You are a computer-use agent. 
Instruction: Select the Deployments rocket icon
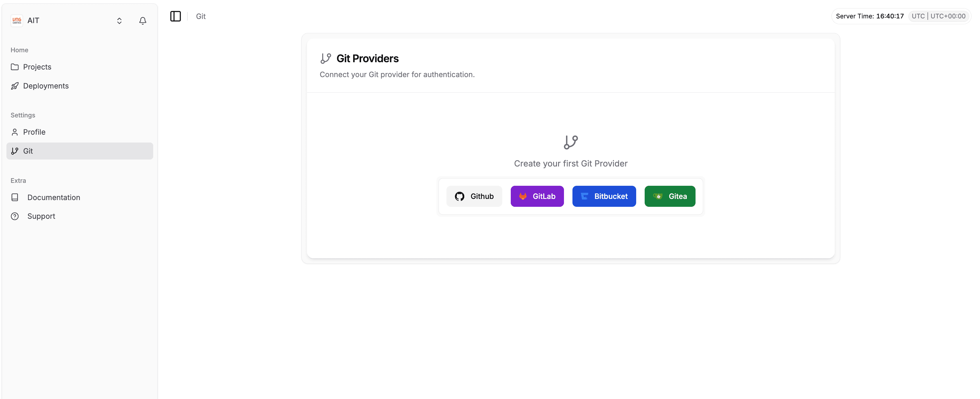[x=15, y=86]
